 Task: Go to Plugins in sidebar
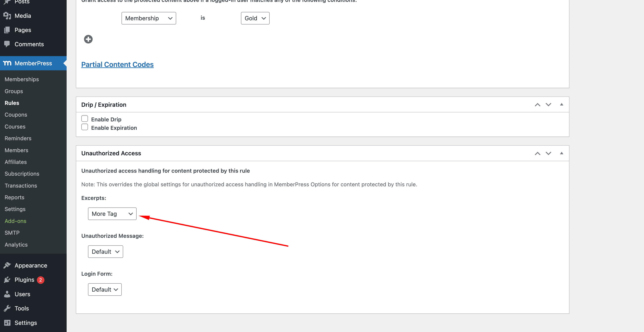coord(25,280)
